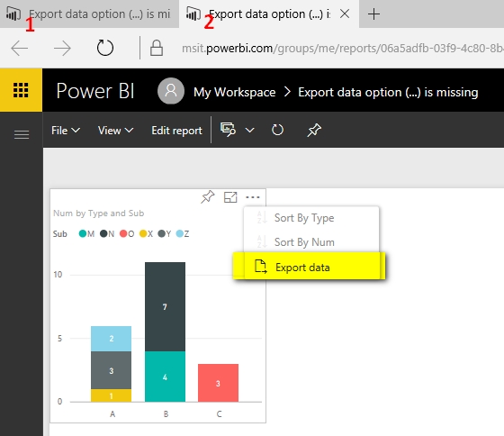
Task: Click the site security lock icon
Action: [x=157, y=48]
